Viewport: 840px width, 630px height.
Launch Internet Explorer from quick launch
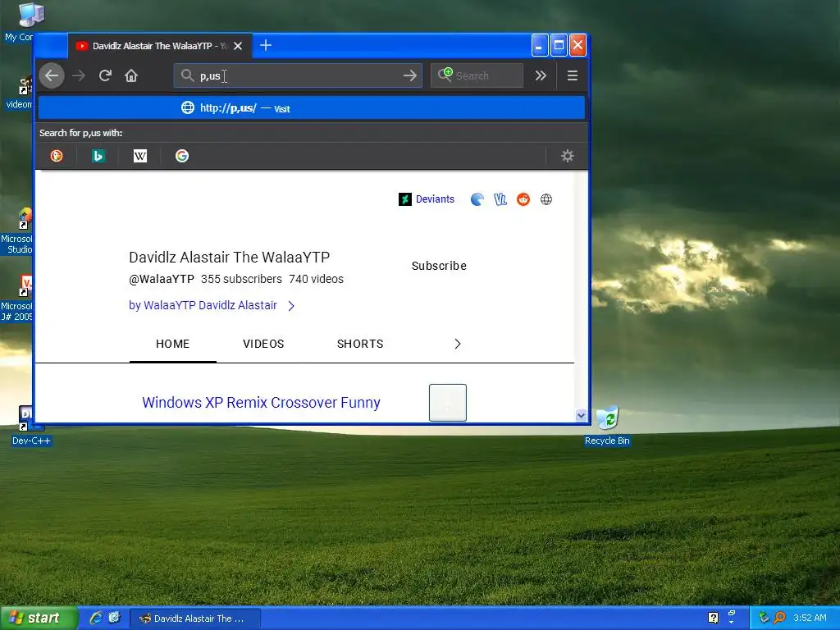(97, 619)
